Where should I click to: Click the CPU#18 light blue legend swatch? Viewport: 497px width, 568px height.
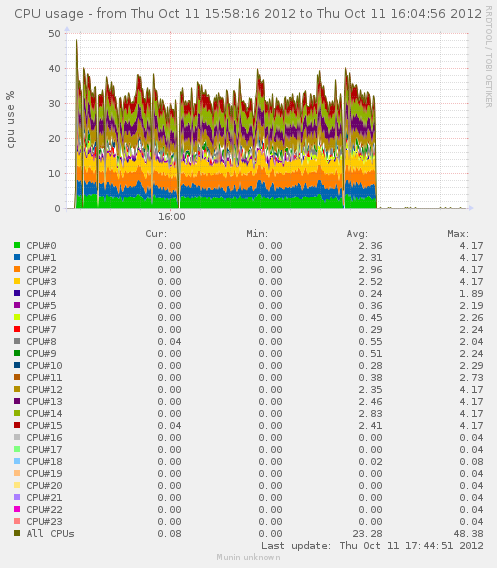click(17, 461)
